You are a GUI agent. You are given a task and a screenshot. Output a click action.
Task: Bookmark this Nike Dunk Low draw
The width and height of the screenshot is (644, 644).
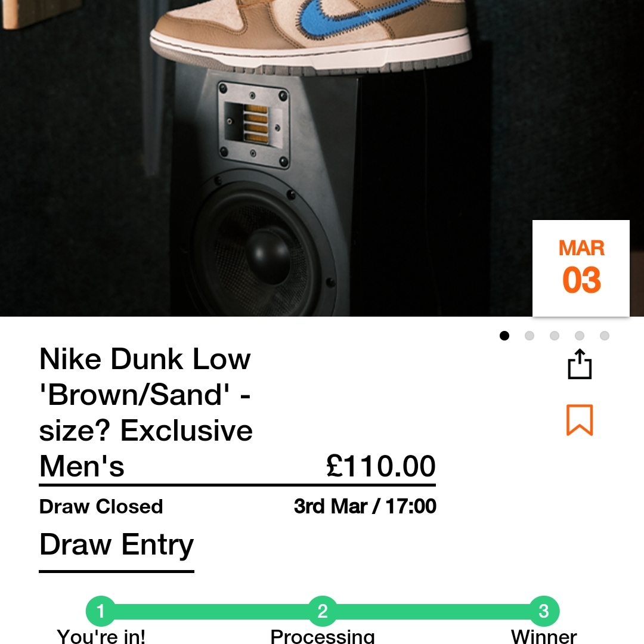click(579, 420)
